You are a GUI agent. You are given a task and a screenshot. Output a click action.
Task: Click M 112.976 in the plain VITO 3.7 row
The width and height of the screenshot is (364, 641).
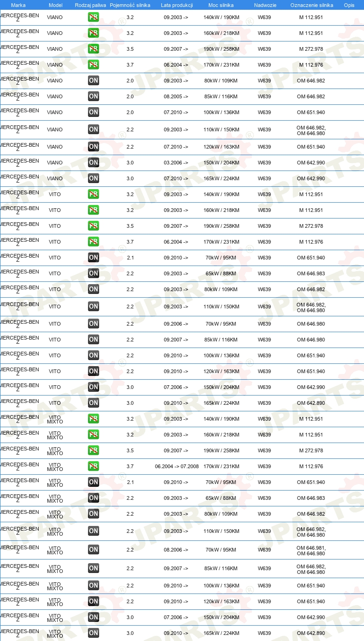tap(311, 242)
